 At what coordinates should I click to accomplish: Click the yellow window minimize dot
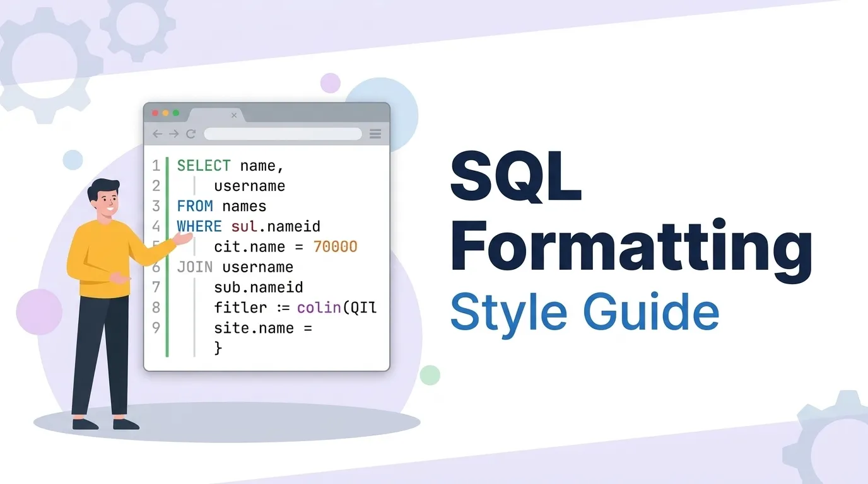click(166, 113)
